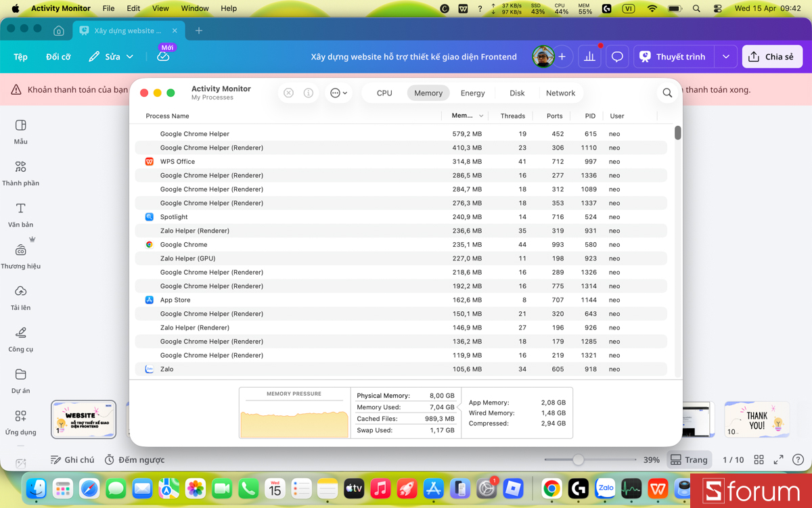Click the stop process X icon
Image resolution: width=812 pixels, height=508 pixels.
289,93
